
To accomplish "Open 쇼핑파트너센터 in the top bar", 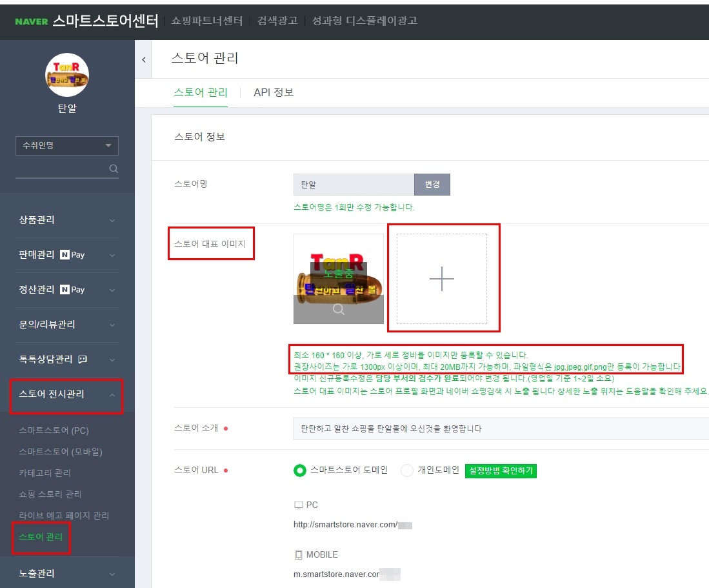I will 207,21.
